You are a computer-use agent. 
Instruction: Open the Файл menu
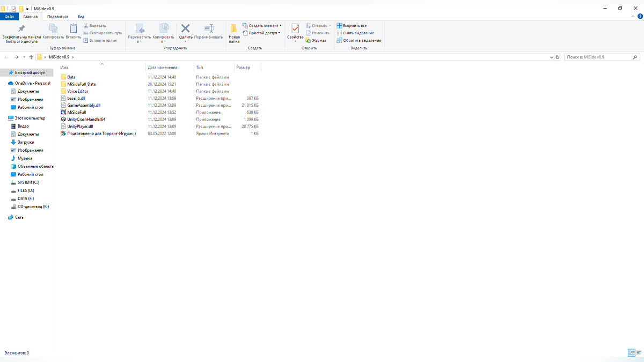click(9, 17)
